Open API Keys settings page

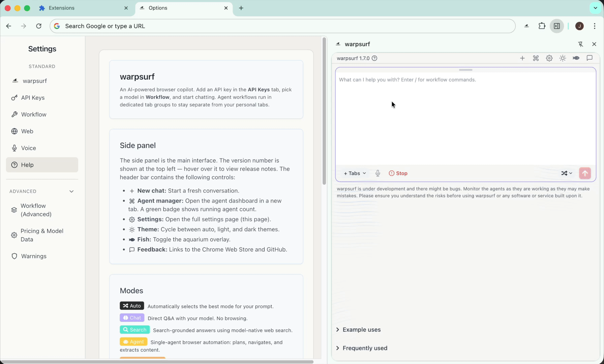coord(33,98)
